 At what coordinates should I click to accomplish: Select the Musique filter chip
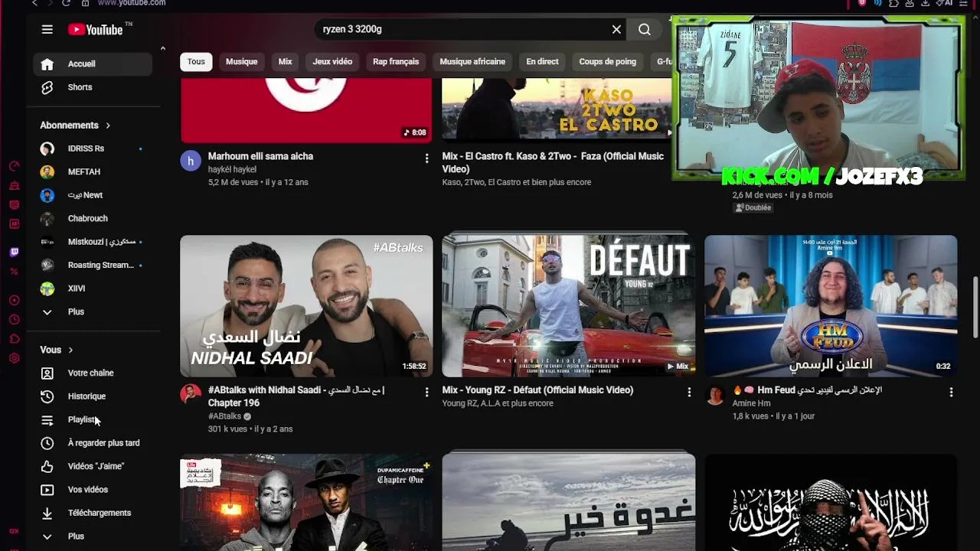[241, 62]
